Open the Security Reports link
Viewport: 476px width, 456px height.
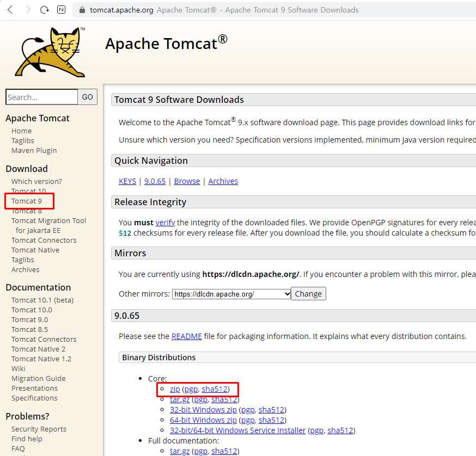(x=39, y=429)
